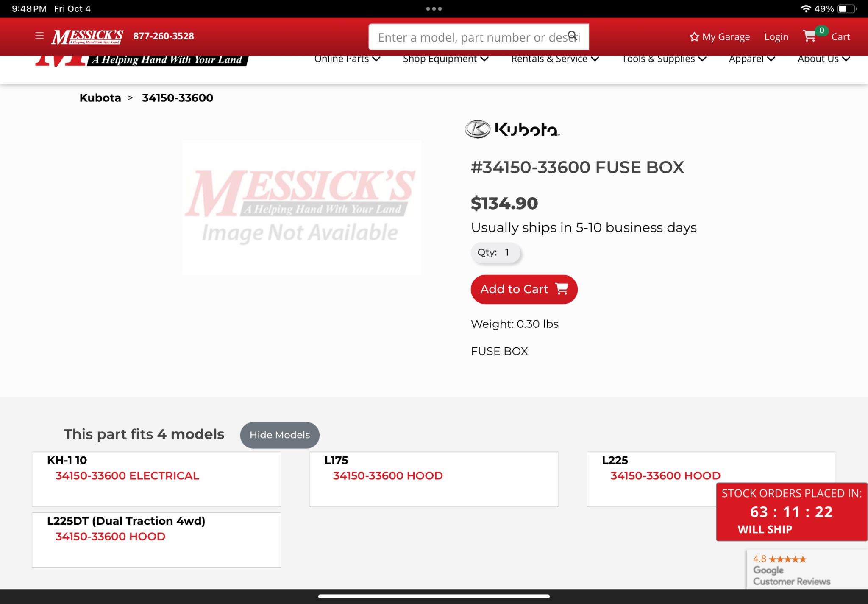
Task: Click the Weight: 0.30 lbs text
Action: (x=515, y=324)
